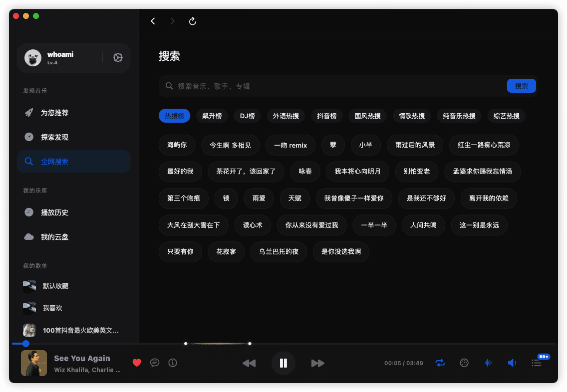The width and height of the screenshot is (567, 392).
Task: Select the 热搜榜 tab
Action: click(x=174, y=116)
